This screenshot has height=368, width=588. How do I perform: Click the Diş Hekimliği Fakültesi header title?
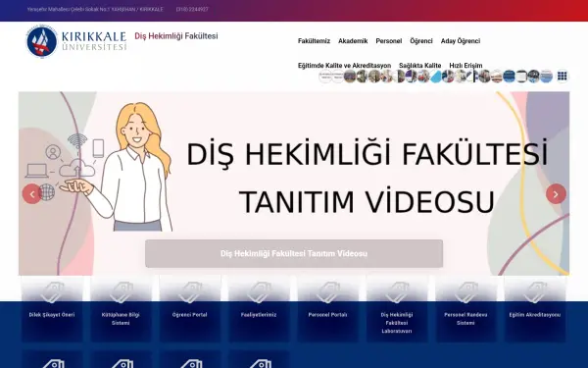[x=176, y=36]
